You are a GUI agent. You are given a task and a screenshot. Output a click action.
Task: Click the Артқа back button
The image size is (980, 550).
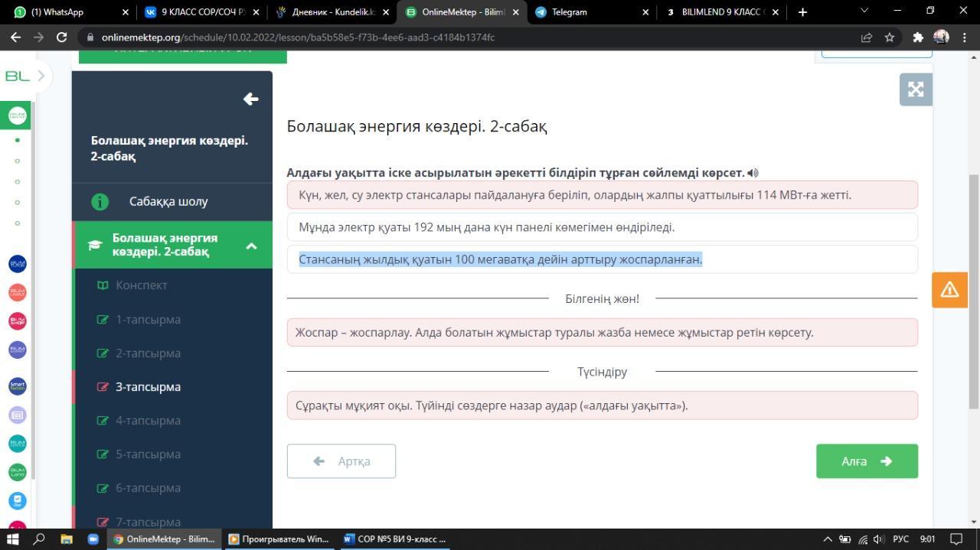[x=341, y=461]
